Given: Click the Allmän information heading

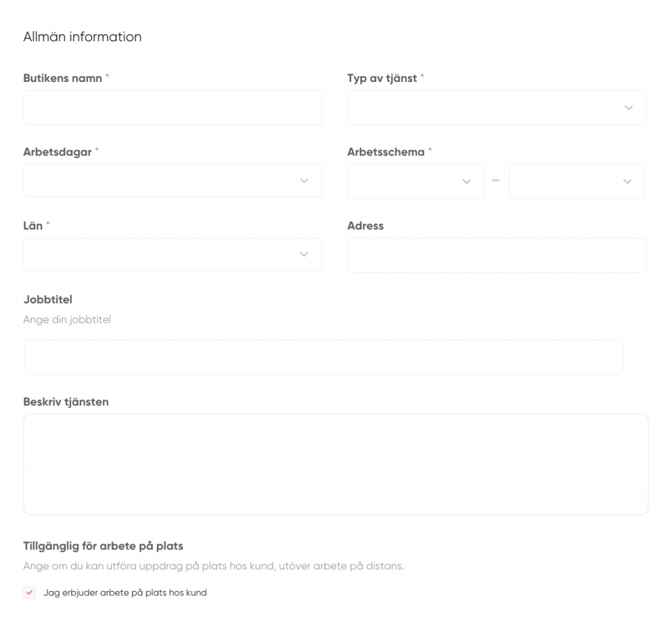Looking at the screenshot, I should (x=82, y=37).
